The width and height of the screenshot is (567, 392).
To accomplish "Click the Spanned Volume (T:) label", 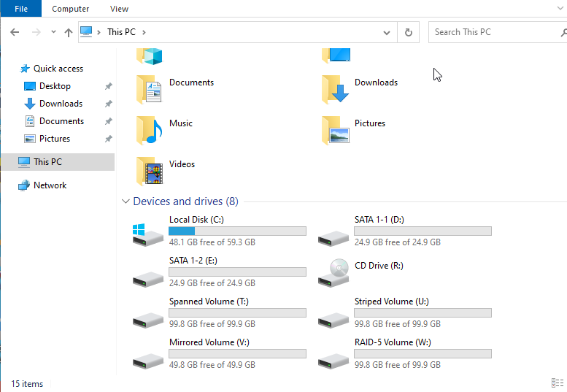I will click(x=209, y=301).
